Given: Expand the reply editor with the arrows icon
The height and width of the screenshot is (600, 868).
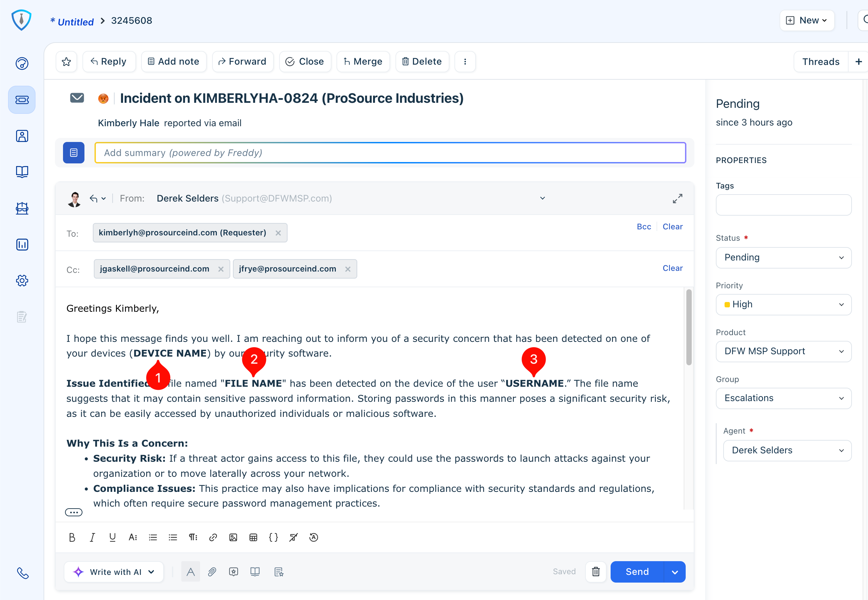Looking at the screenshot, I should tap(677, 199).
